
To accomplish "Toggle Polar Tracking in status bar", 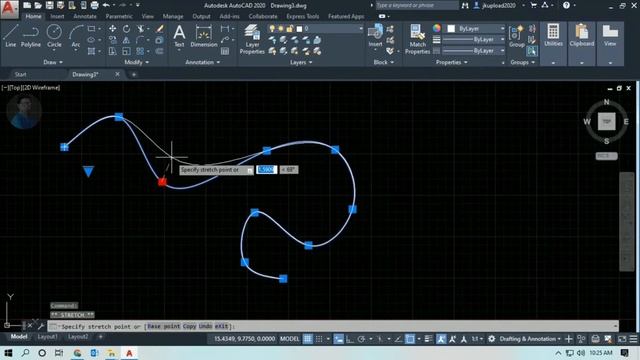I will point(361,339).
